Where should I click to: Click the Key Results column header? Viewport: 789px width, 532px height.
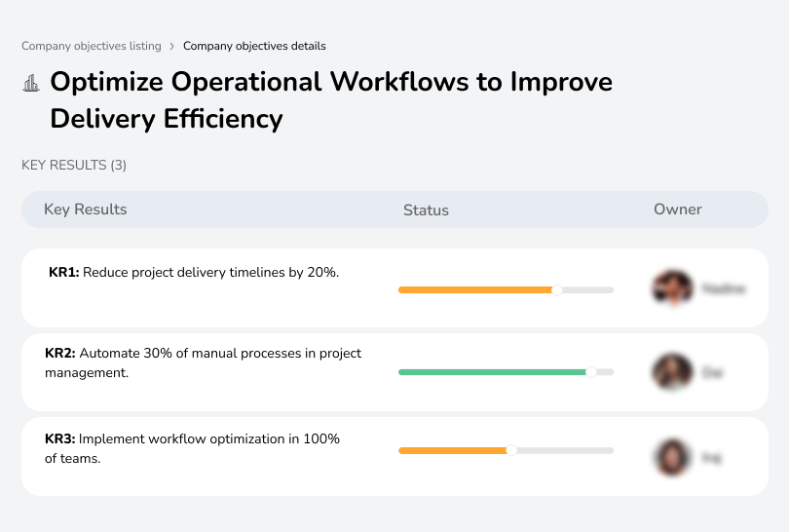tap(86, 209)
